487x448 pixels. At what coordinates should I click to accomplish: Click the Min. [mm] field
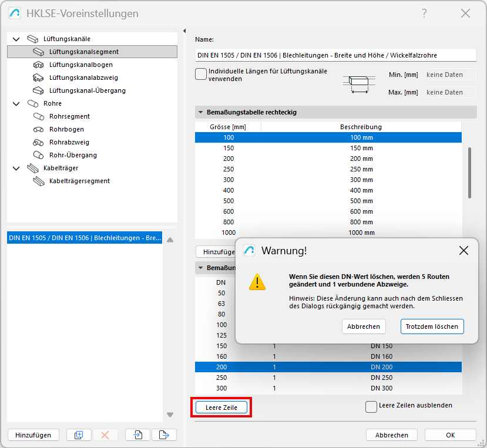451,75
